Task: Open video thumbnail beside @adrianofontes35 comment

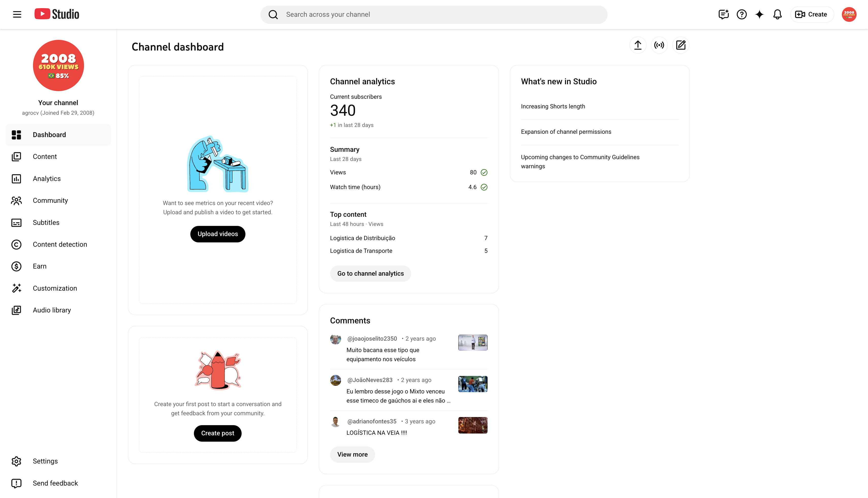Action: 473,425
